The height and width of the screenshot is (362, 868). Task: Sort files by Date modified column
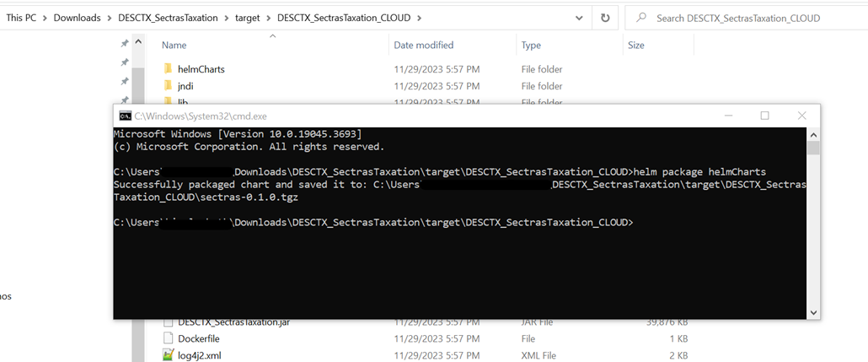(423, 45)
